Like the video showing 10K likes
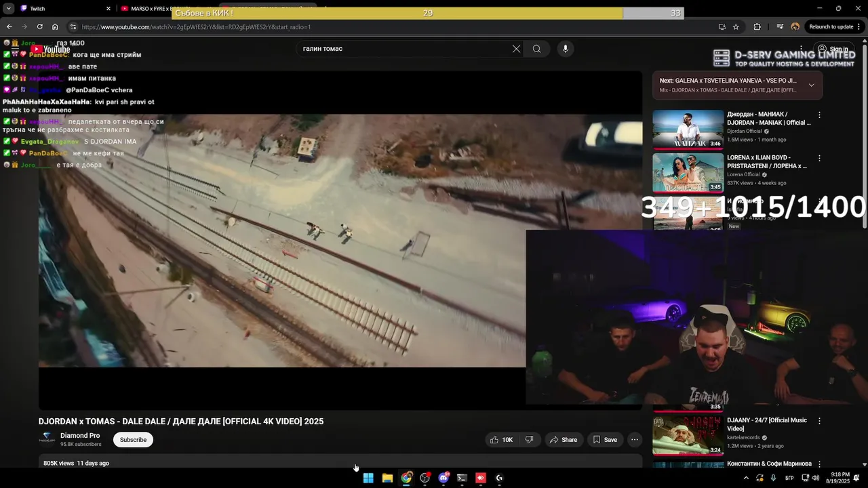The image size is (868, 488). pyautogui.click(x=501, y=440)
